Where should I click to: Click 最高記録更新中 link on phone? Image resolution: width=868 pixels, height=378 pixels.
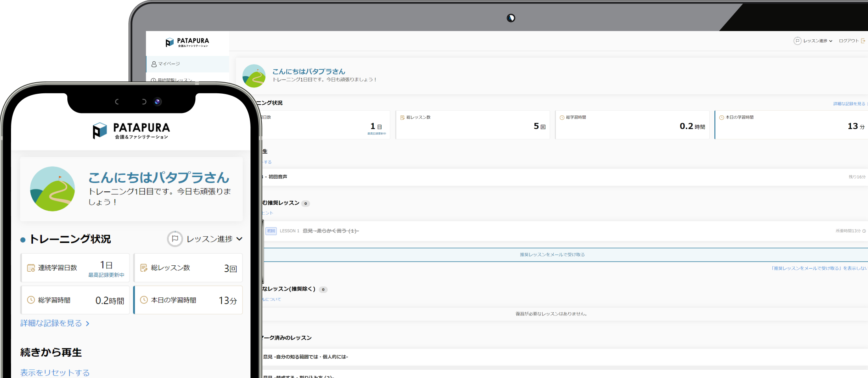click(x=106, y=275)
